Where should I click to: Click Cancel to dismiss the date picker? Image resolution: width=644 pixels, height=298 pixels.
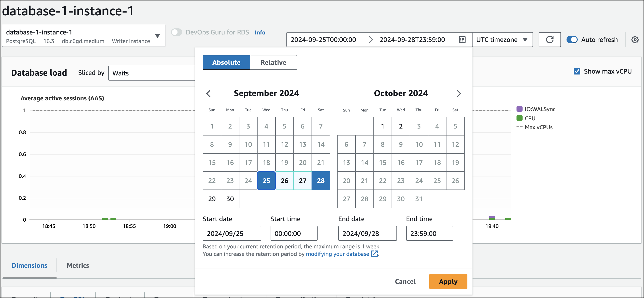click(405, 281)
